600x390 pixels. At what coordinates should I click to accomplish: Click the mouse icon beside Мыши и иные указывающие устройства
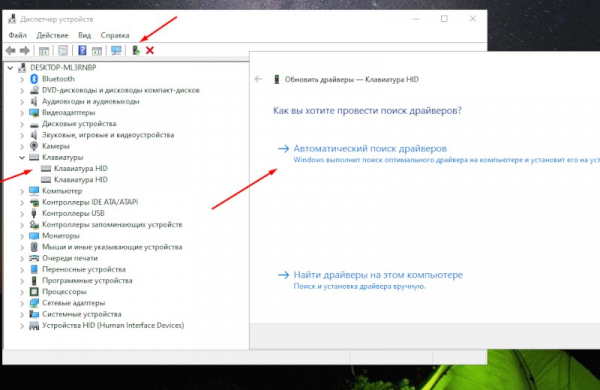tap(34, 247)
